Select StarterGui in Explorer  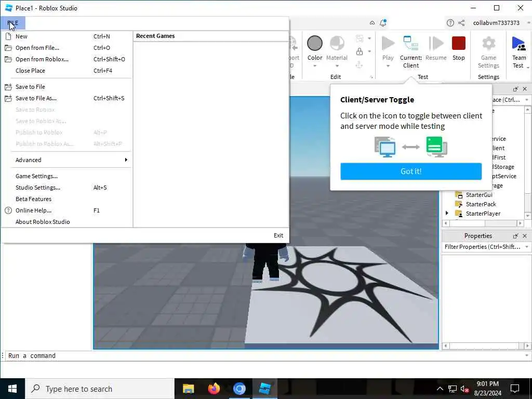point(478,195)
